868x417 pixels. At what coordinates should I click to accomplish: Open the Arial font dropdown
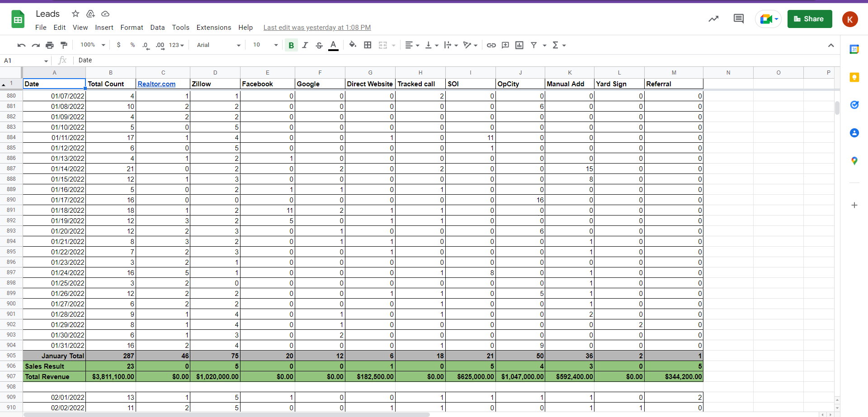pos(218,45)
